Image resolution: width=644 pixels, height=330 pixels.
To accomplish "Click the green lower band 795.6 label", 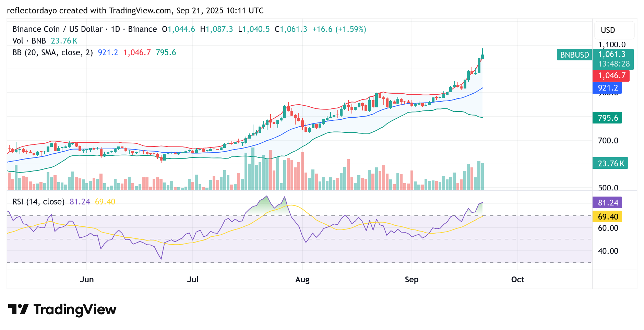I will click(607, 118).
